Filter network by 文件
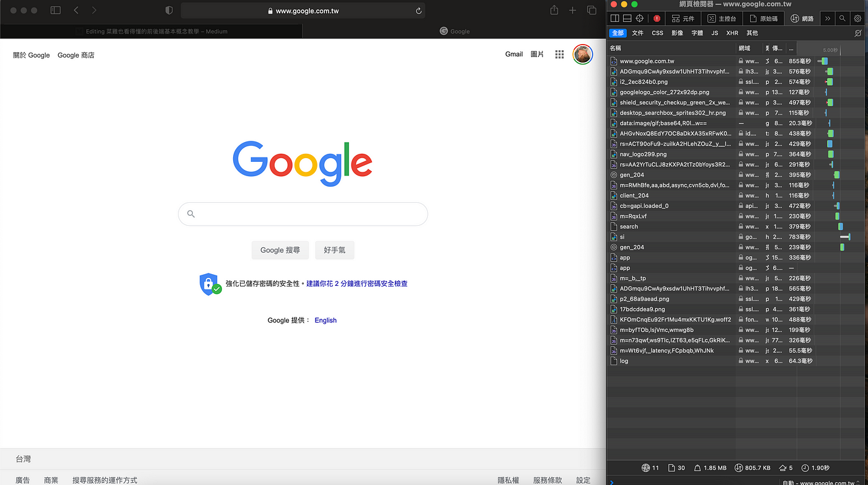Viewport: 868px width, 485px height. pos(638,33)
